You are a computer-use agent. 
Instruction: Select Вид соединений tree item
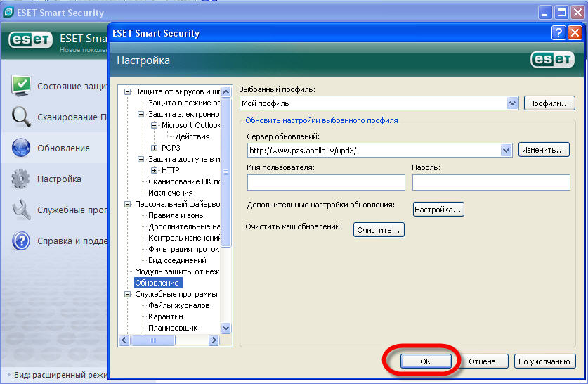(177, 260)
